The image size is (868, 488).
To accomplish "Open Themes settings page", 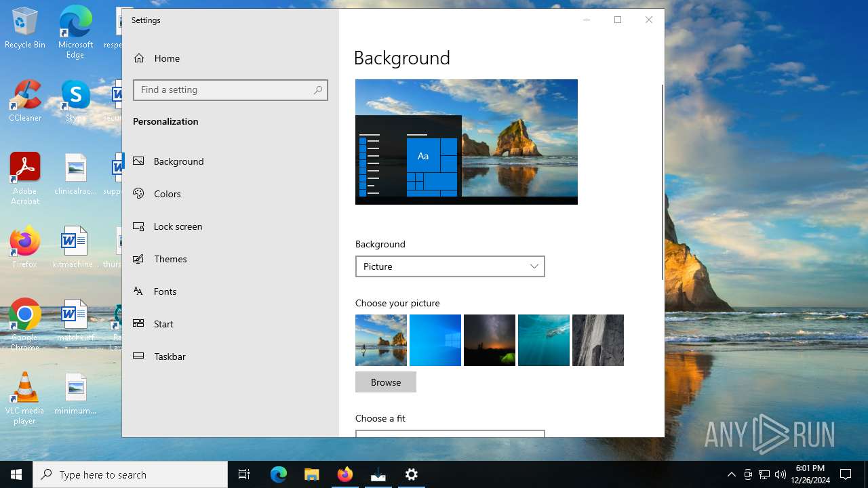I will 230,259.
